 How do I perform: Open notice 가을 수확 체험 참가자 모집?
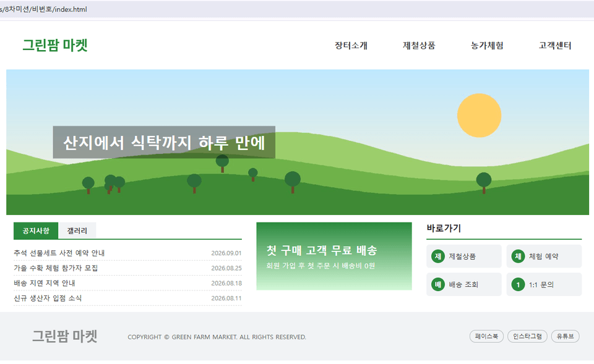tap(56, 268)
